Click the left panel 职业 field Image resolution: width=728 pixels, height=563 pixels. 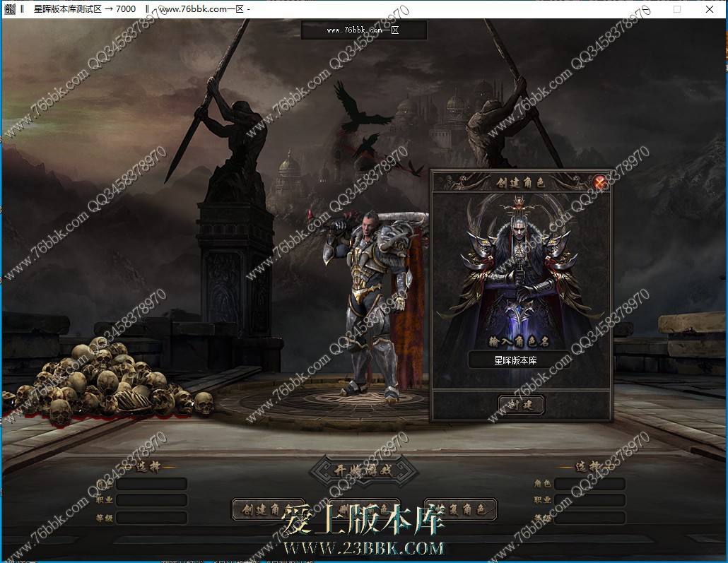(151, 500)
